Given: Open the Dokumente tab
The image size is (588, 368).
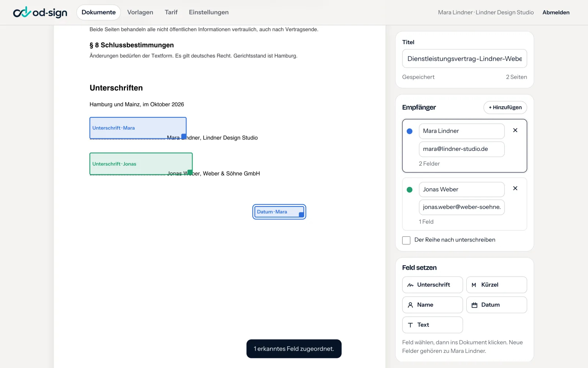Looking at the screenshot, I should point(98,13).
